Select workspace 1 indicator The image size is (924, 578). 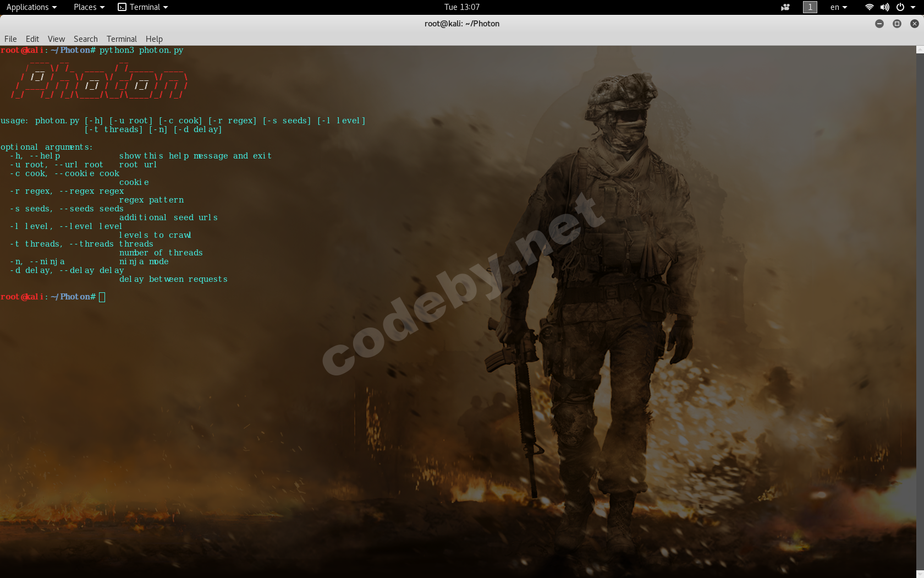pos(810,7)
